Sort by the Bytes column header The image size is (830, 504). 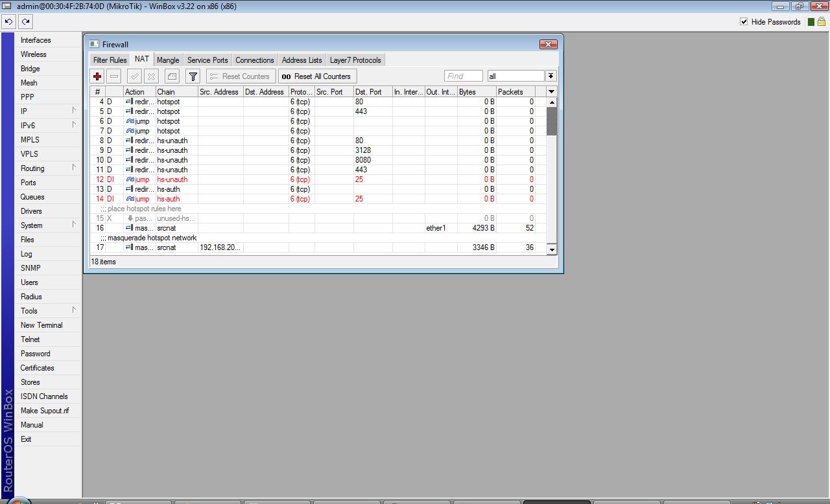tap(477, 92)
